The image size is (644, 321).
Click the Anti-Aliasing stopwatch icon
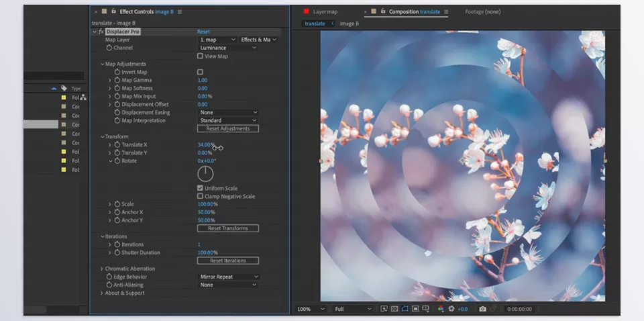pos(109,285)
